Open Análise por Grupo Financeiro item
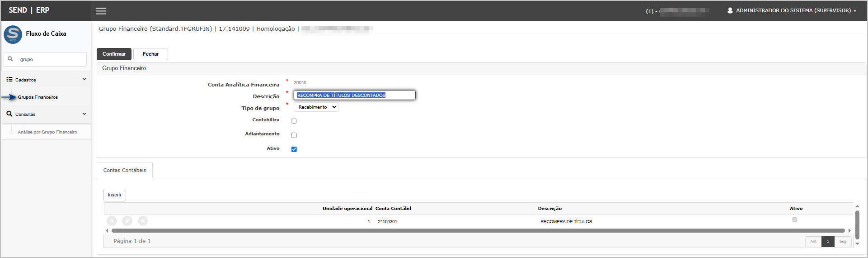The image size is (868, 258). [47, 132]
